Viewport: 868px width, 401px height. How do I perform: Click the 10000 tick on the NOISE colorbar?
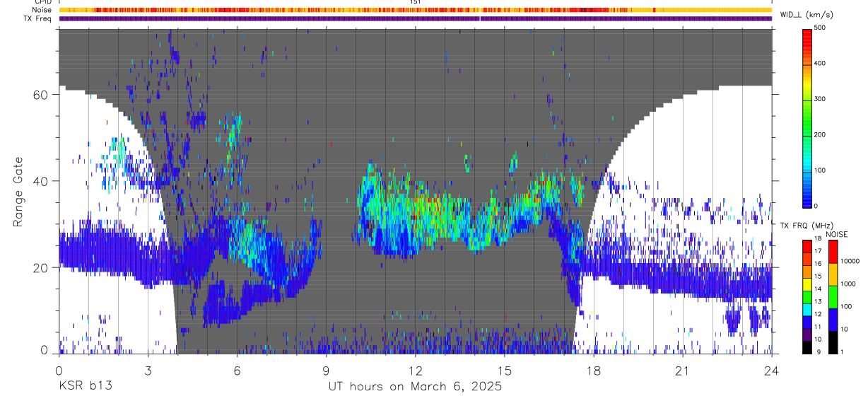tap(850, 261)
